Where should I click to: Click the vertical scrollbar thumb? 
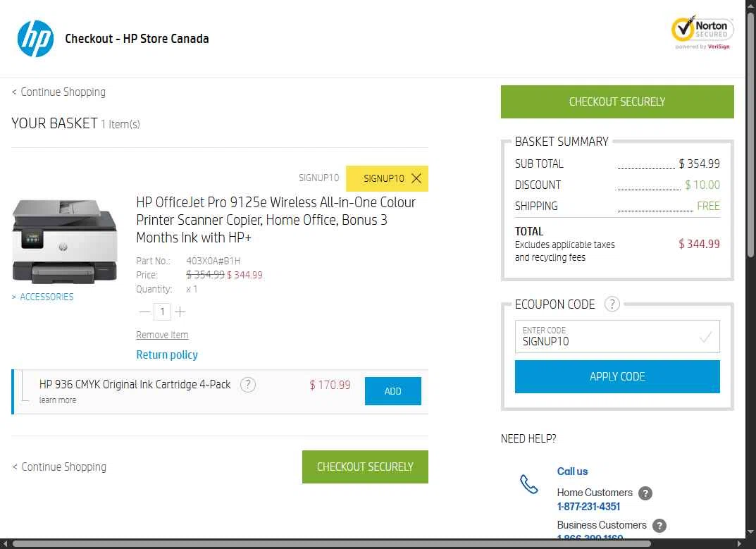click(x=750, y=135)
